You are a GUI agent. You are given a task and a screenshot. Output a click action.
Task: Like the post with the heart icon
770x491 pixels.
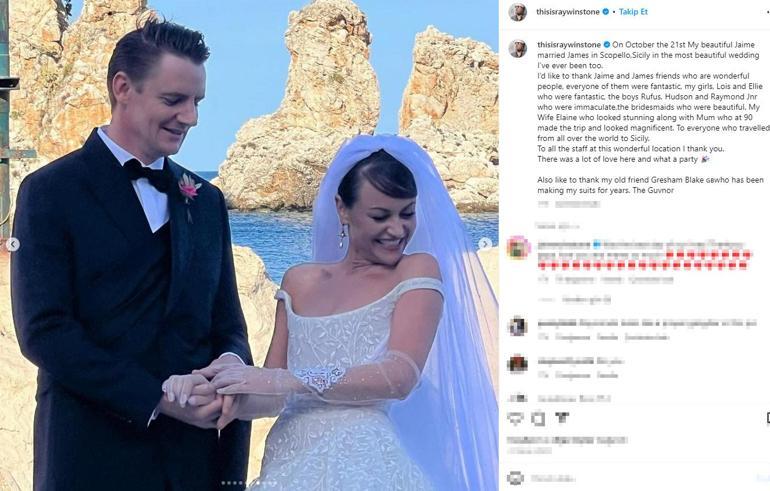pos(515,418)
